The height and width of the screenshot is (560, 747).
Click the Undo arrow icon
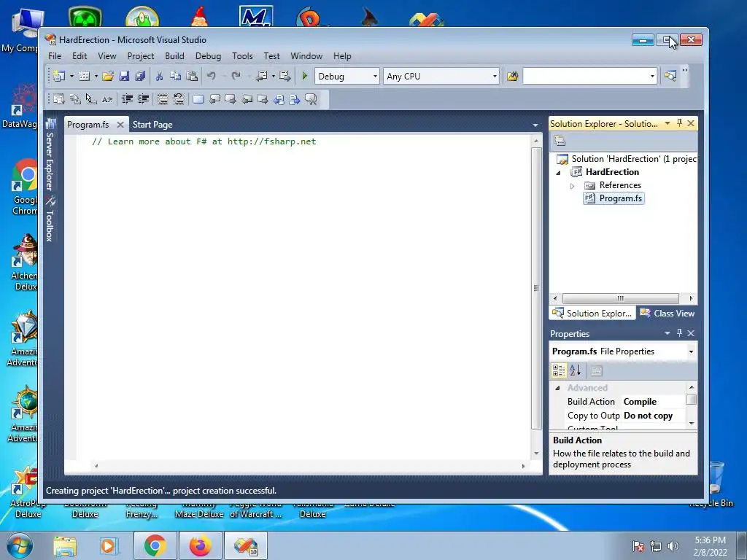pos(211,76)
